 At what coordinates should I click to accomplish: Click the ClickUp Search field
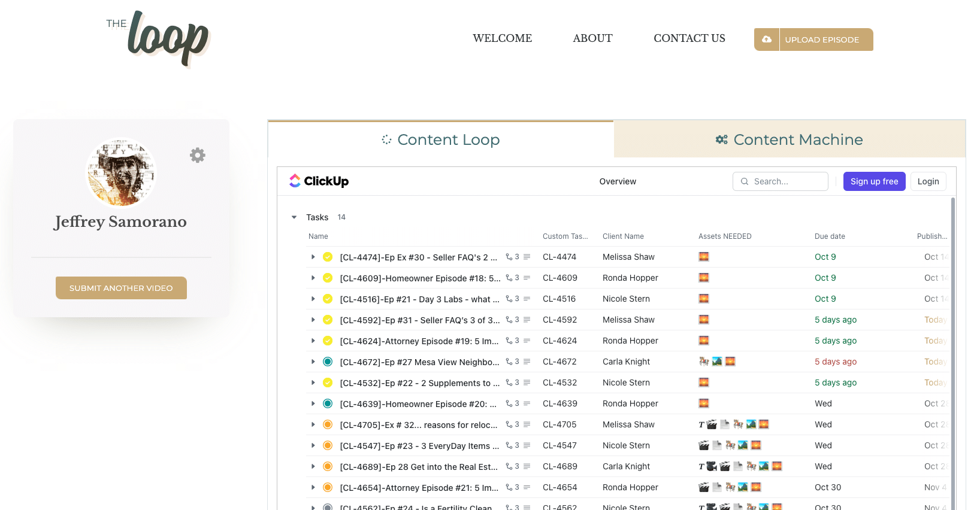click(x=781, y=181)
